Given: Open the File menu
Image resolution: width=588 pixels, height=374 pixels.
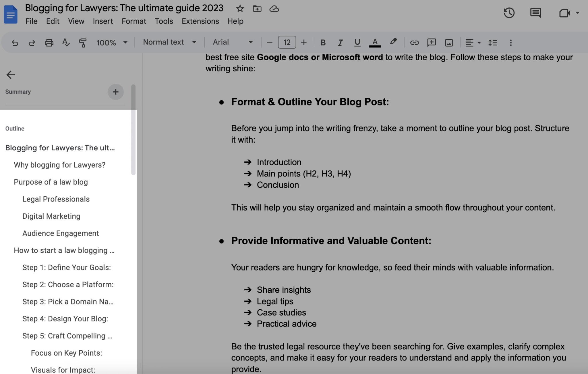Looking at the screenshot, I should pos(31,21).
